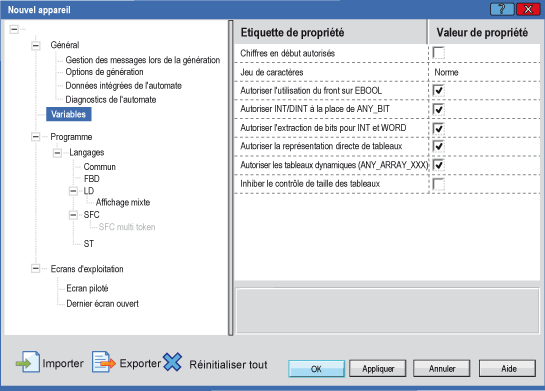545x391 pixels.
Task: Collapse the Programme tree node
Action: tap(36, 137)
